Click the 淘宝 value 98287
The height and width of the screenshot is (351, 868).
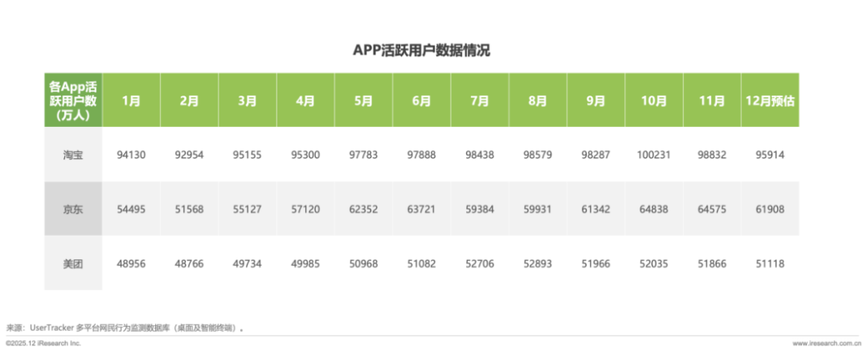[x=596, y=155]
